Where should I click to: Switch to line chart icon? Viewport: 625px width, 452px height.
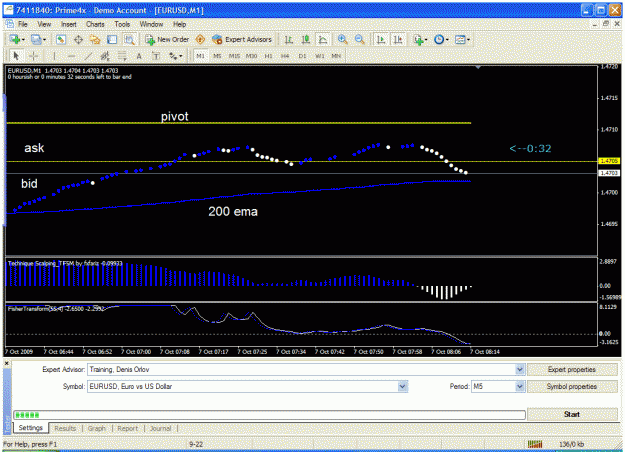pyautogui.click(x=323, y=39)
